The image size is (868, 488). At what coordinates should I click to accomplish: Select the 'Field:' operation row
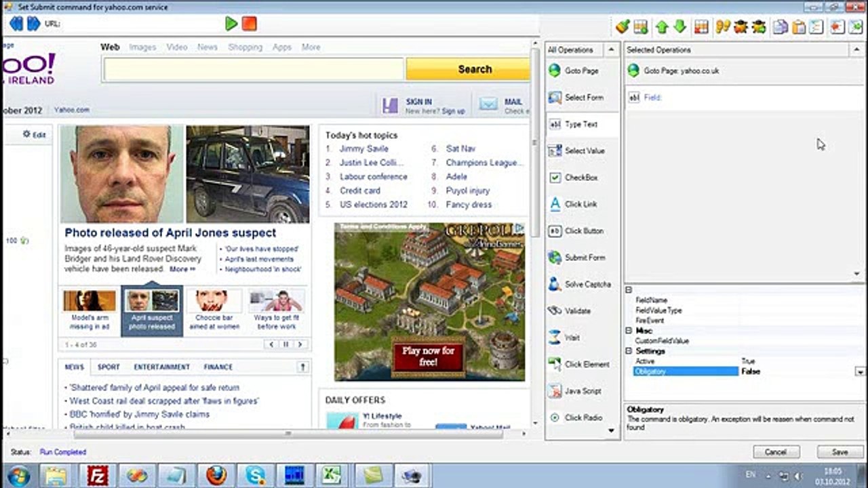coord(744,98)
